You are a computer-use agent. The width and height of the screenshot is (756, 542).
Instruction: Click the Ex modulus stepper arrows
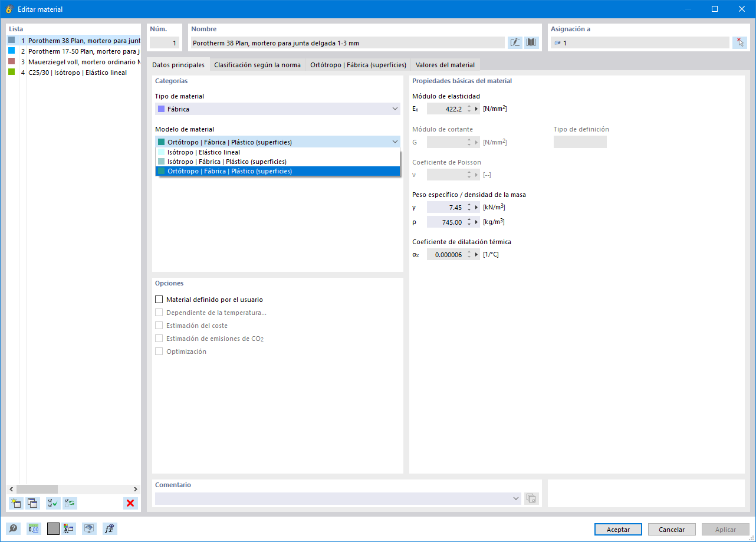point(469,109)
